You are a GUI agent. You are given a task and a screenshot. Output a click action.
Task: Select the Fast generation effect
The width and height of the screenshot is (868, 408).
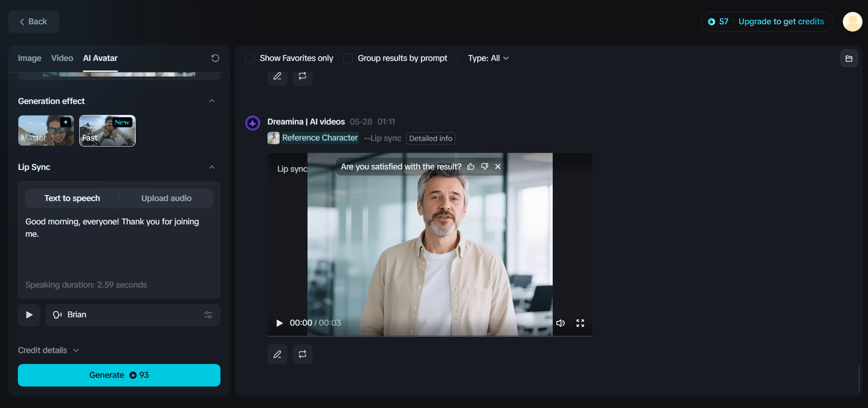(107, 131)
